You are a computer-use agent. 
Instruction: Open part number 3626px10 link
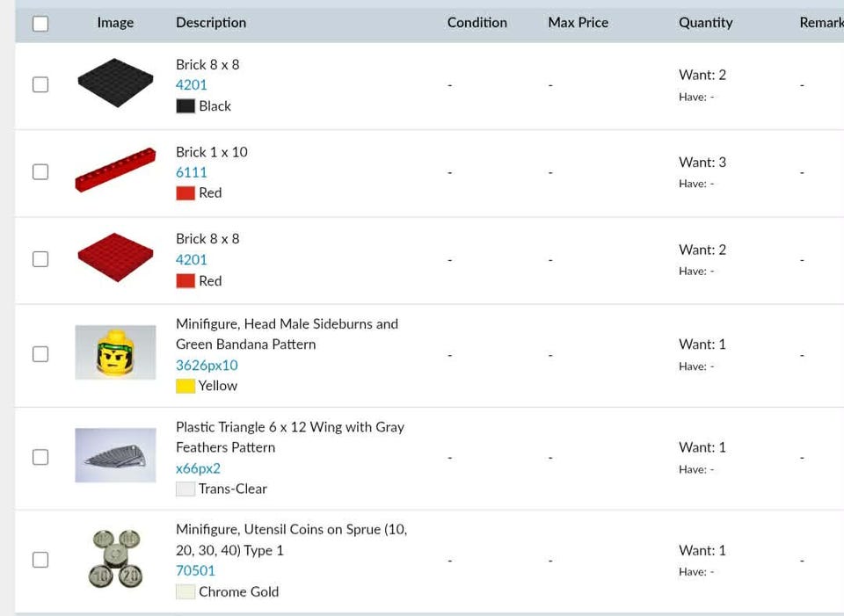(x=207, y=366)
